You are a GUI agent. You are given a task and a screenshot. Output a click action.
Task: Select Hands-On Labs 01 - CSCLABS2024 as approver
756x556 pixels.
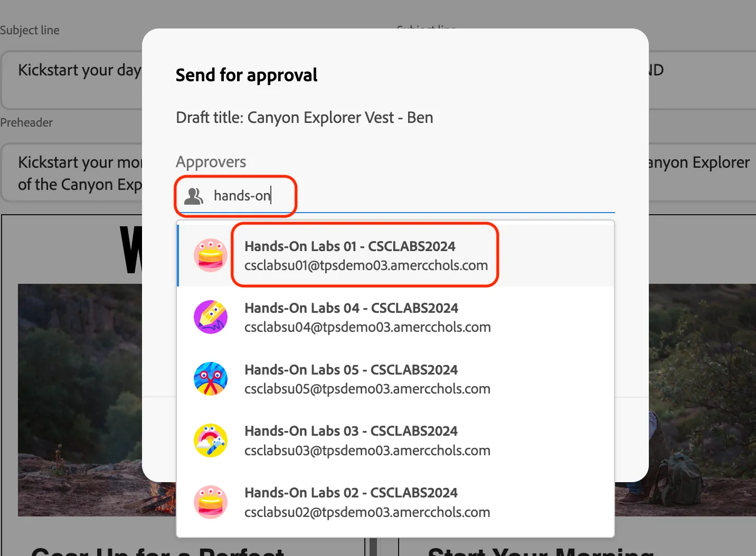coord(396,256)
